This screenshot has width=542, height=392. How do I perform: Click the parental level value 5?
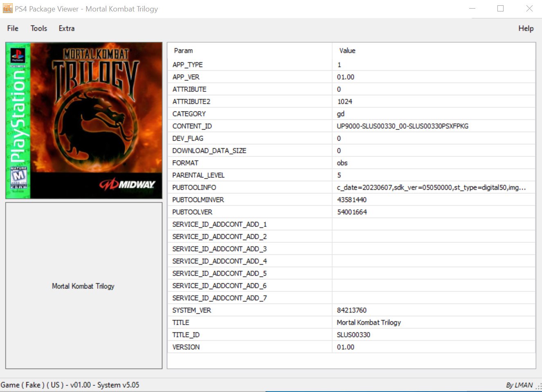tap(339, 175)
